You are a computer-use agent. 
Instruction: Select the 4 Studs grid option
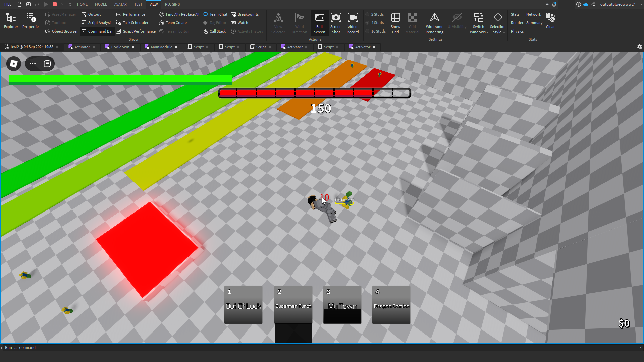point(377,23)
